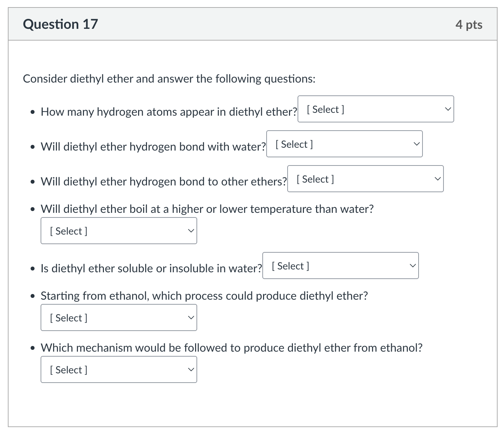Open the hydrogen atoms count Select dropdown
The width and height of the screenshot is (504, 436).
click(376, 109)
